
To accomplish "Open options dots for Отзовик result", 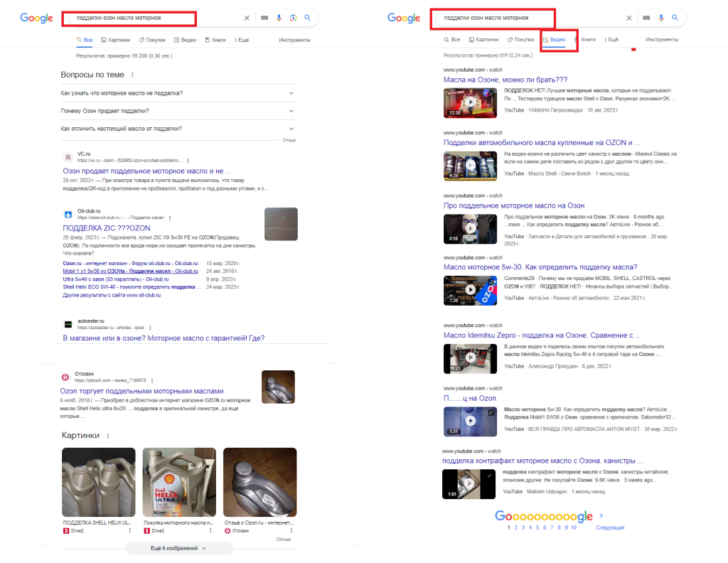I will [x=152, y=380].
